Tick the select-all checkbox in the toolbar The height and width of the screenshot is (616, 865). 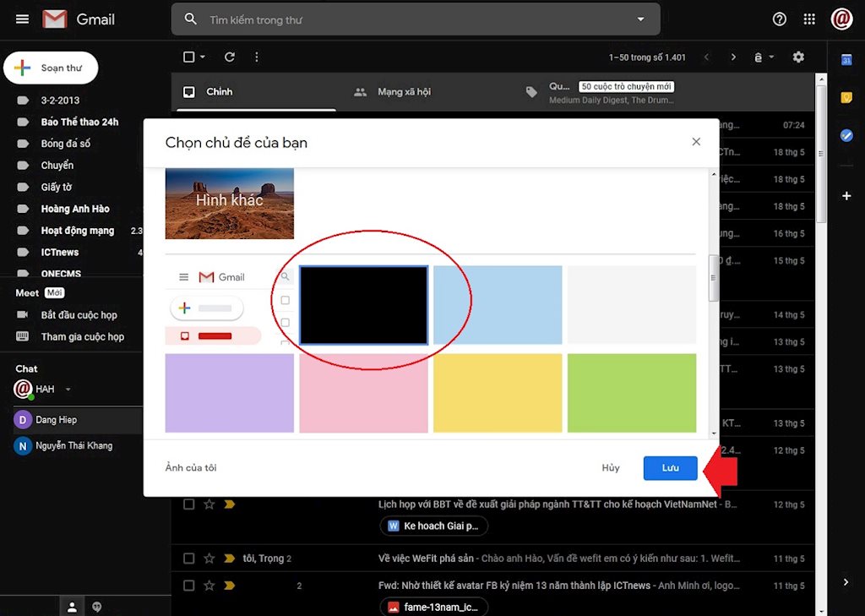[x=188, y=57]
